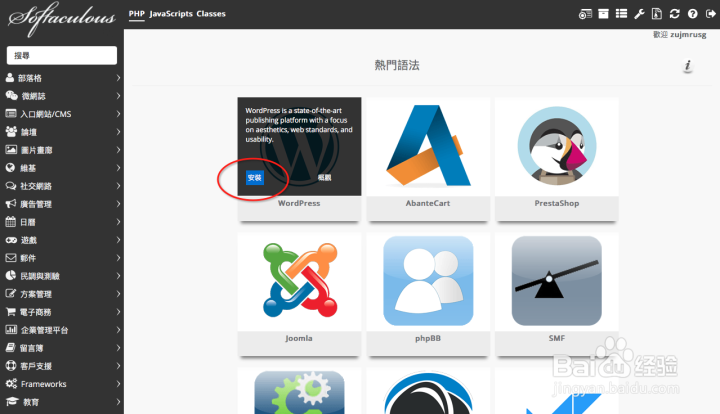720x414 pixels.
Task: Click the 歡迎 zujmrusg welcome text
Action: 680,34
